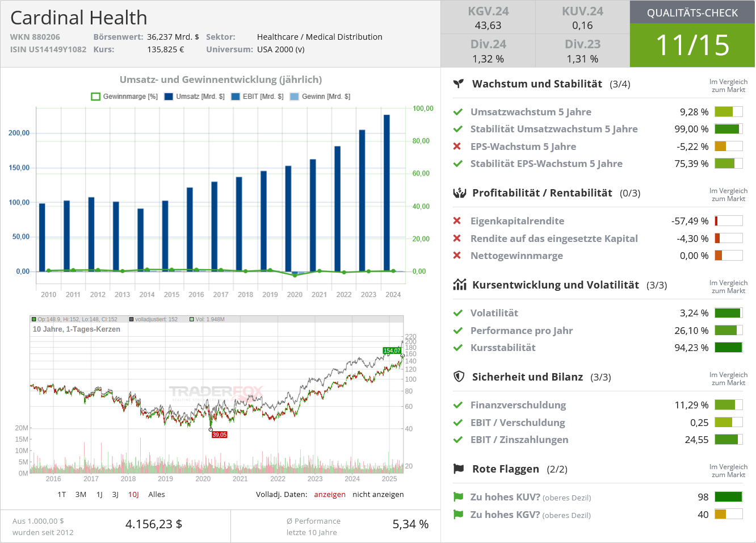Screen dimensions: 756x543
Task: Click the ISIN US14149Y1082 text
Action: [48, 49]
